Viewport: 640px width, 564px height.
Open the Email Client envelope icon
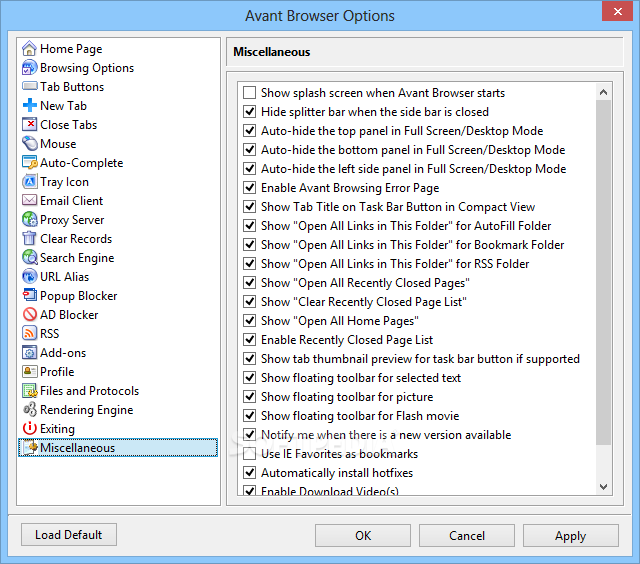click(x=29, y=200)
